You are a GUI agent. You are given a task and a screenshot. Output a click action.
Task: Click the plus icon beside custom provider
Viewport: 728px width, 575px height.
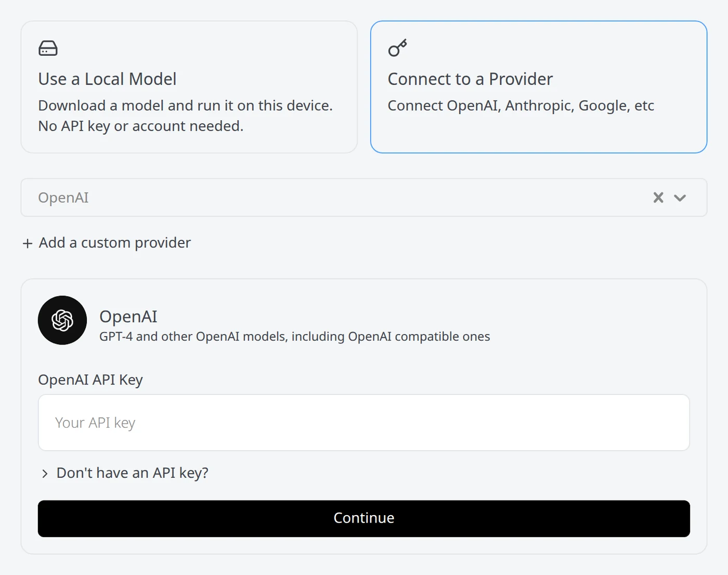point(28,243)
